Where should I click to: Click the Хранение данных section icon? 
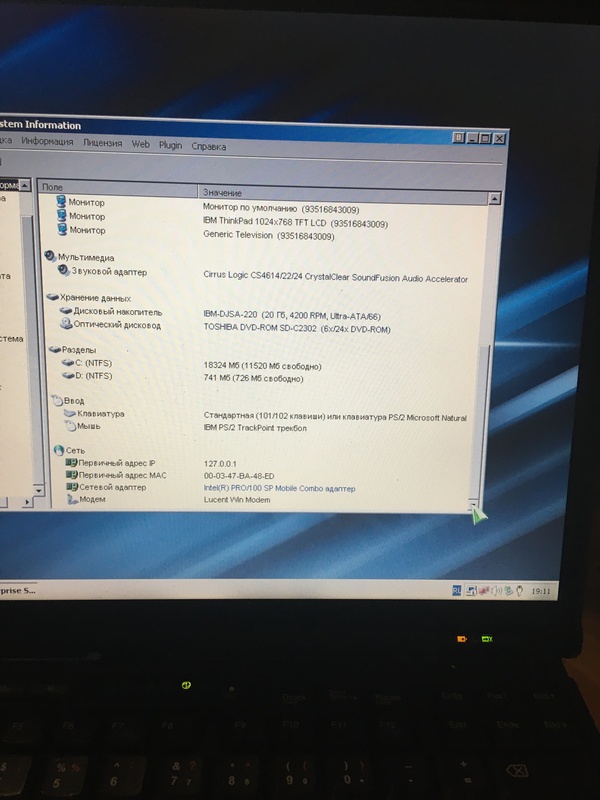[52, 297]
